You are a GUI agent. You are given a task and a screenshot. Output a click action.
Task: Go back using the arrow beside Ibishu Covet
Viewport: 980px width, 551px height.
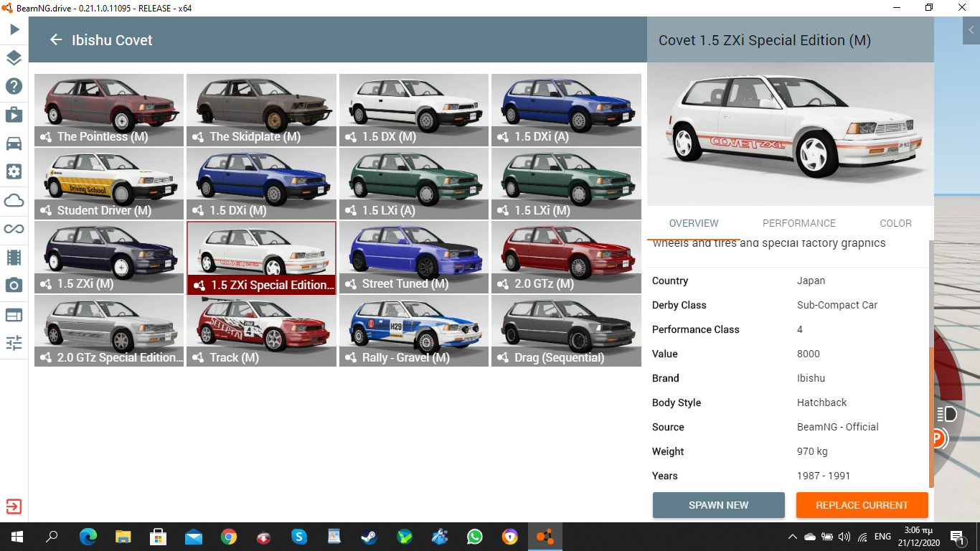click(56, 40)
